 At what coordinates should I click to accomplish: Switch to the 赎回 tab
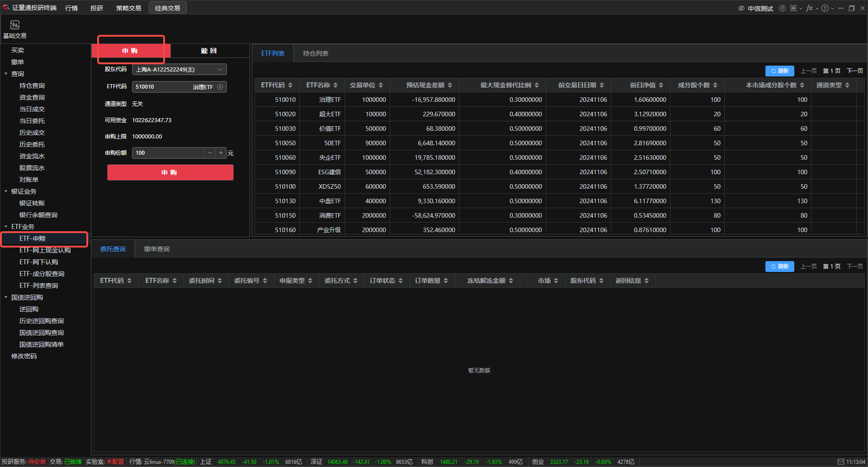(209, 51)
